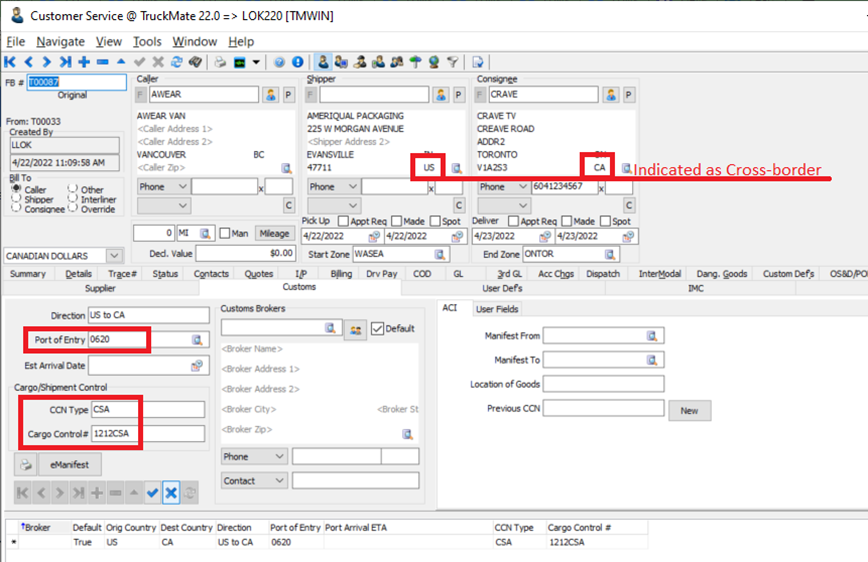Jump to first record in top toolbar
Screen dimensions: 868x562
coord(11,62)
